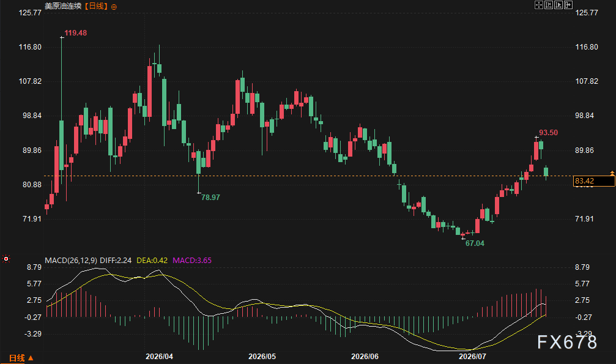616x364 pixels.
Task: Click the 78.97 low price label
Action: (x=210, y=198)
